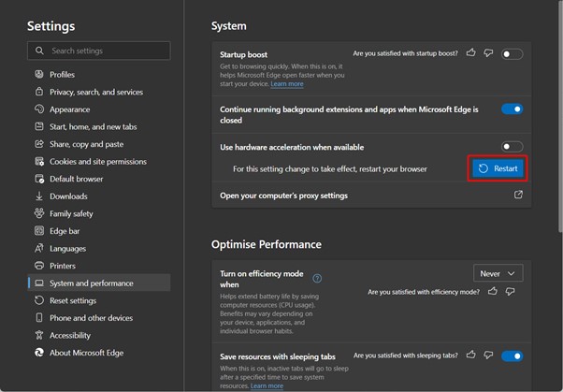Click the efficiency mode help question icon
563x392 pixels.
[317, 279]
